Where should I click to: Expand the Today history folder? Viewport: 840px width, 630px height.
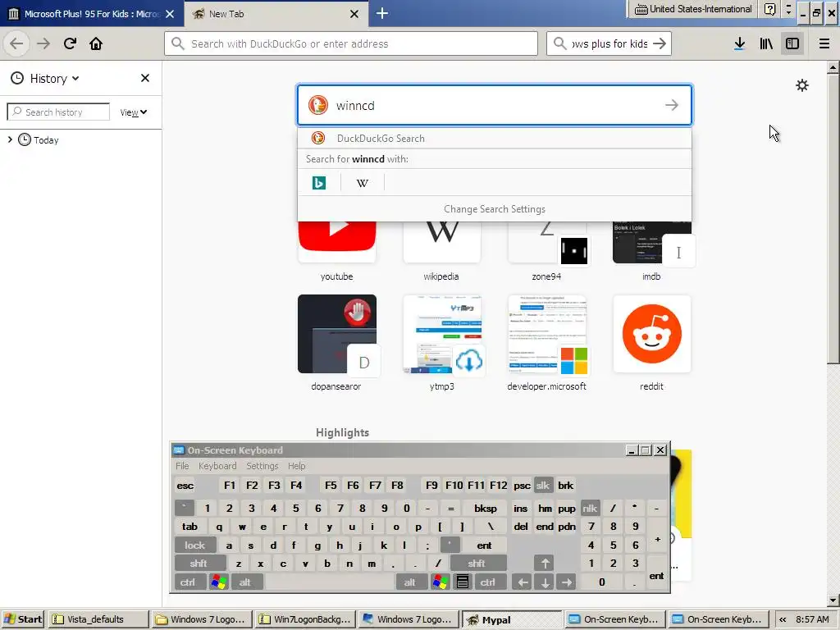click(x=10, y=139)
